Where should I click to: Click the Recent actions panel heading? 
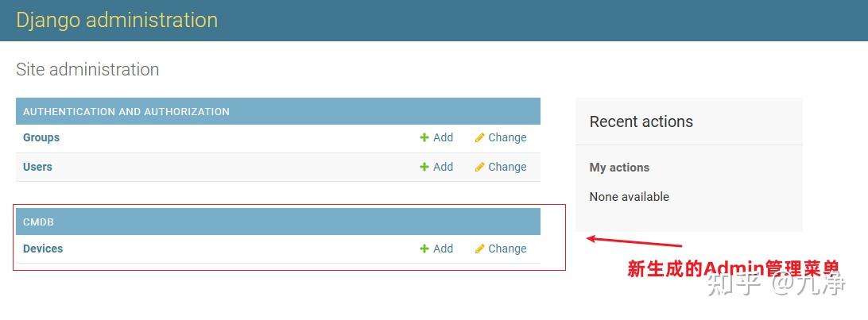pos(641,121)
